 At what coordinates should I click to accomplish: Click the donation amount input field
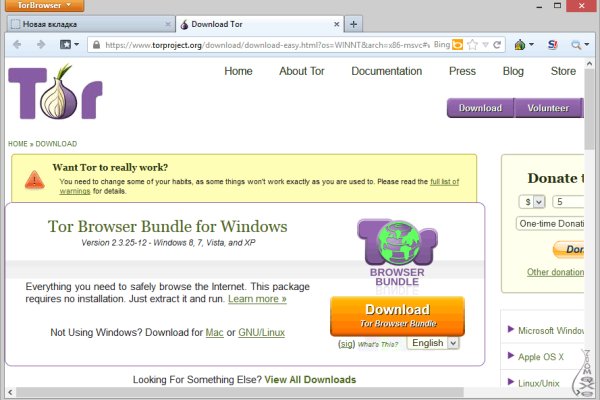coord(575,201)
